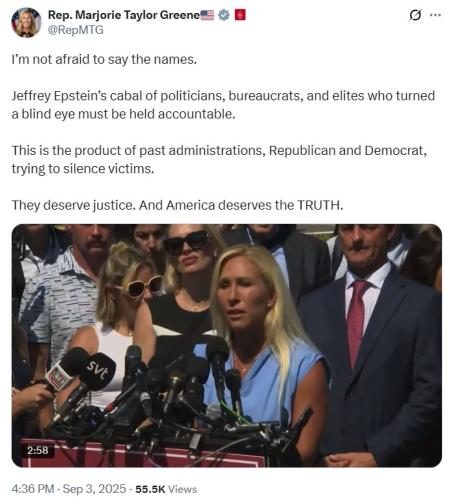Click the red affiliation badge icon

click(240, 15)
